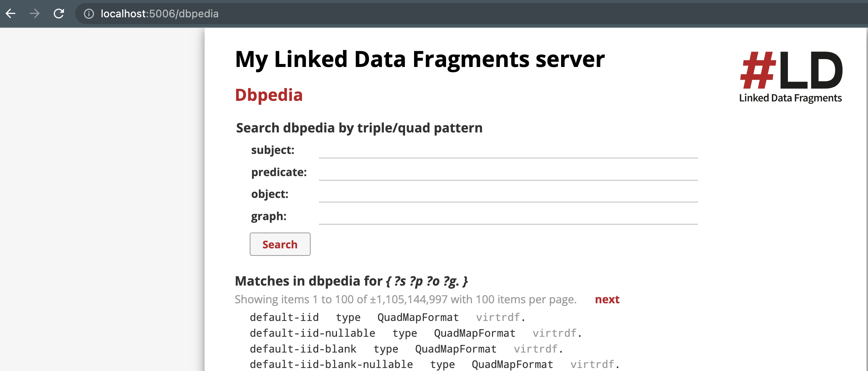Click the Showing items count text
This screenshot has width=868, height=371.
405,300
